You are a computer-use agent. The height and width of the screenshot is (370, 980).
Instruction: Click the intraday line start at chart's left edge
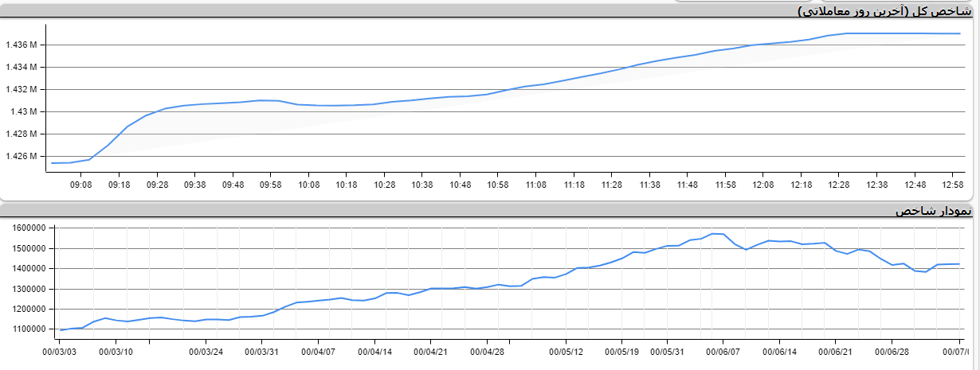point(53,163)
